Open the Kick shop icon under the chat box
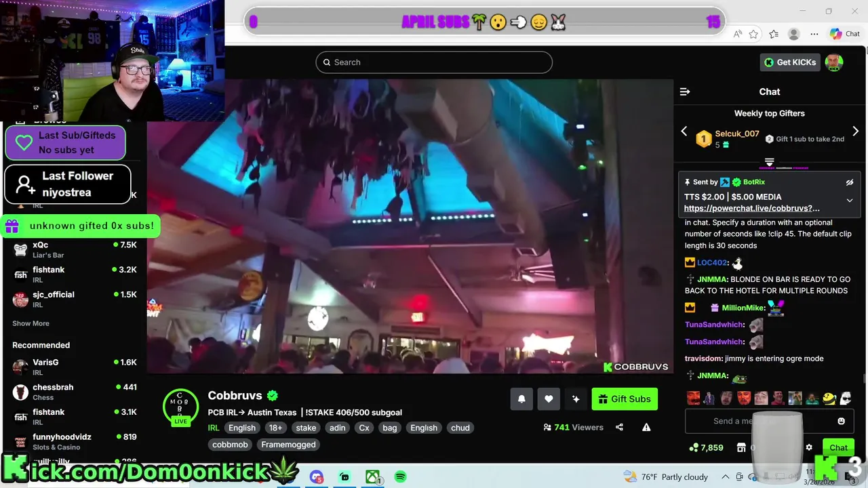Viewport: 868px width, 488px height. (741, 447)
